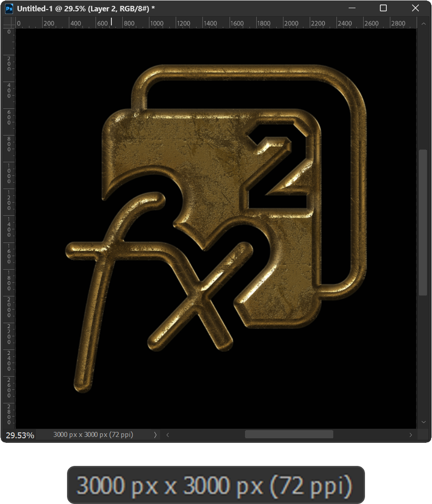Select the Untitled-1 document title bar
Screen dimensions: 432x504
tap(181, 8)
